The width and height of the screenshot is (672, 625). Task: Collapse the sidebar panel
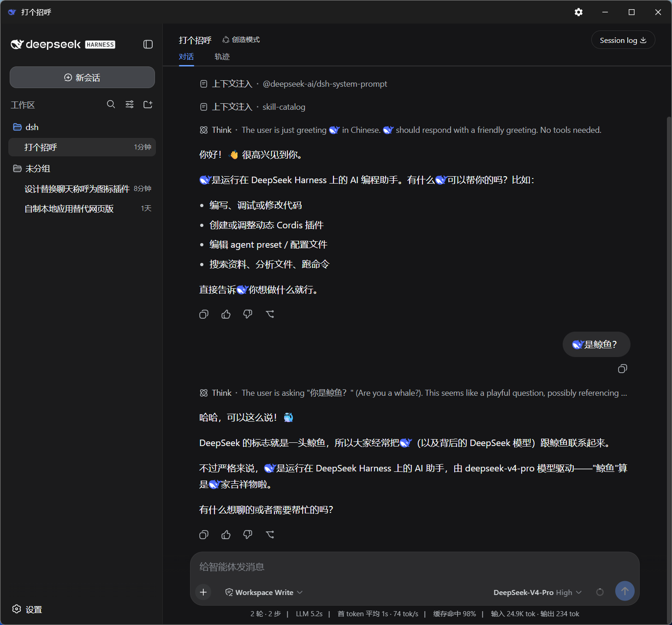(148, 44)
